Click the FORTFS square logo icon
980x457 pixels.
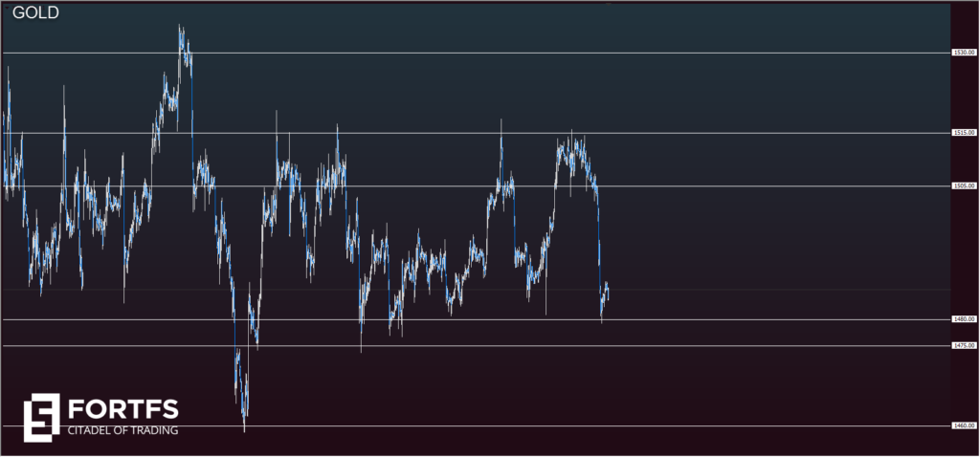click(x=41, y=418)
